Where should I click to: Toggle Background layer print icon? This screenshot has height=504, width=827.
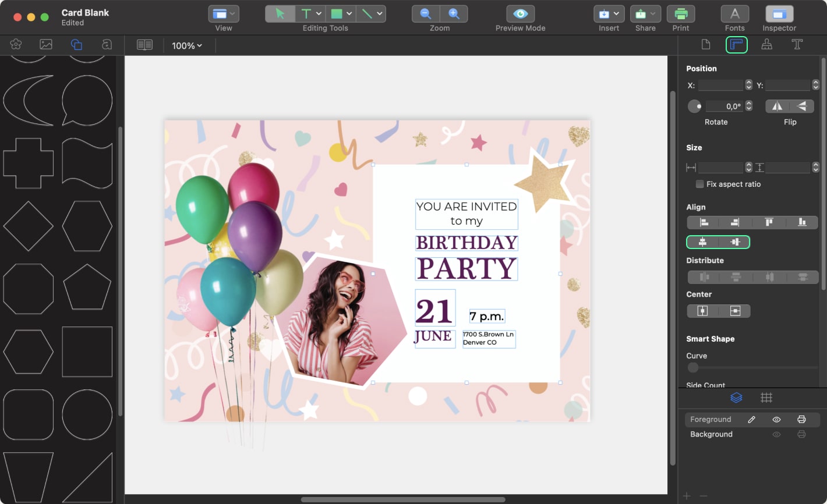click(x=801, y=434)
